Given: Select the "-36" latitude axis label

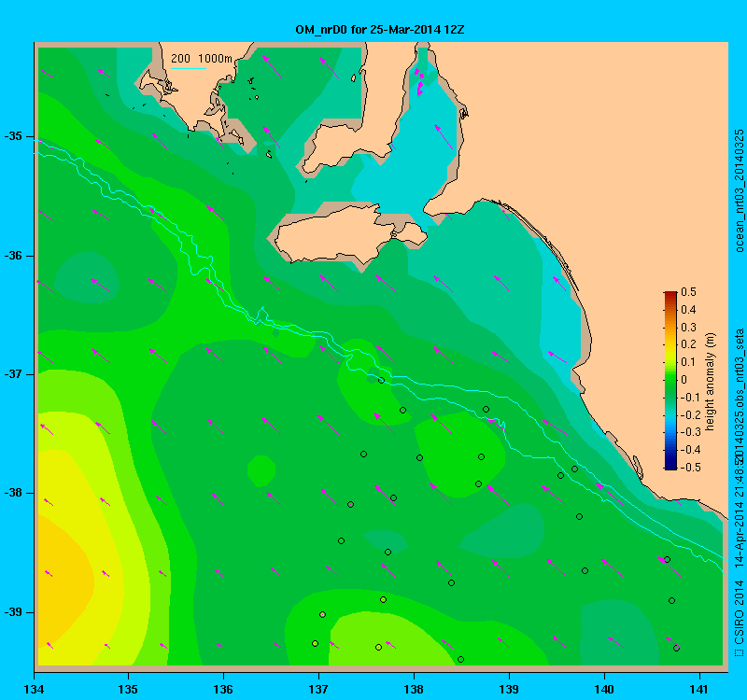Looking at the screenshot, I should pyautogui.click(x=13, y=256).
